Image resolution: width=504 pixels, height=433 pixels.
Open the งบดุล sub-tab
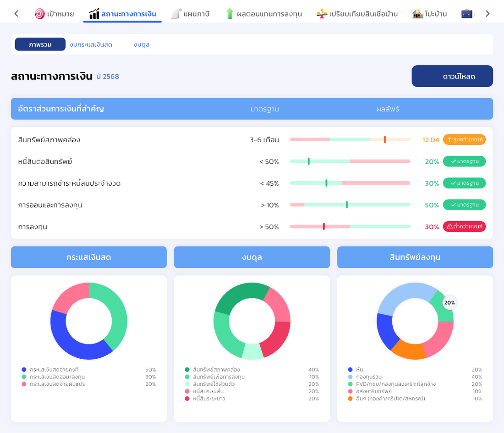[x=142, y=44]
